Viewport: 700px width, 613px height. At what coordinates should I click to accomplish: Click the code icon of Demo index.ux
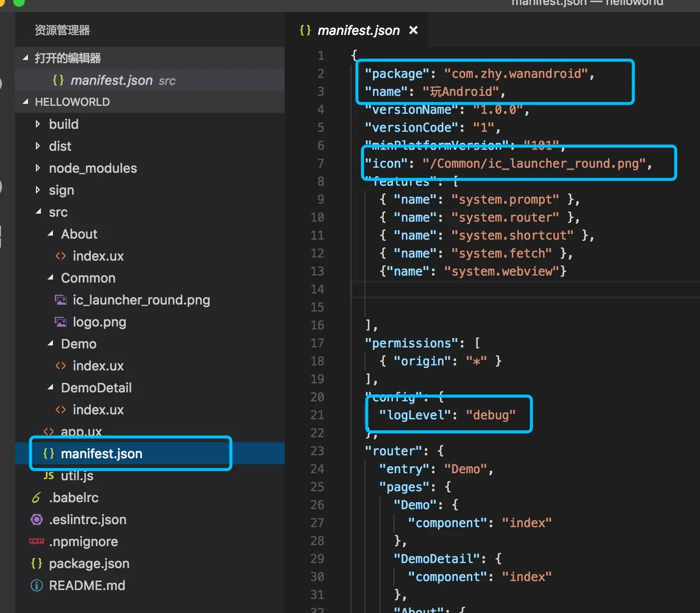60,366
